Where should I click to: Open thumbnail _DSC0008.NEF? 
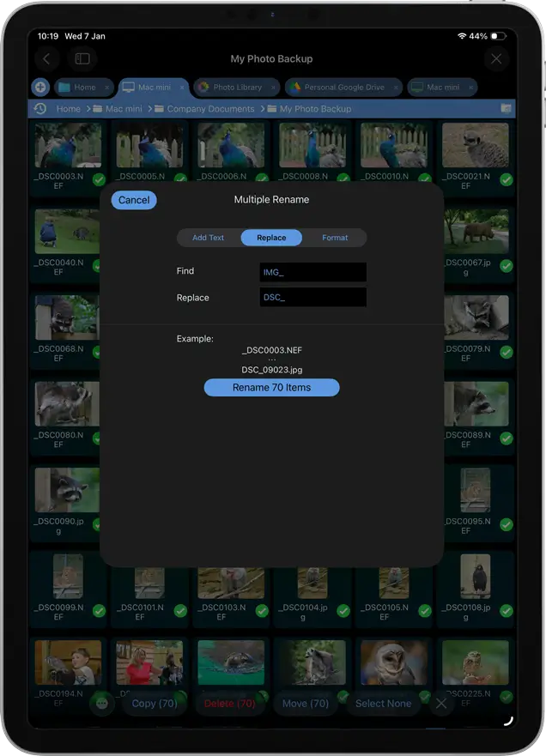312,145
